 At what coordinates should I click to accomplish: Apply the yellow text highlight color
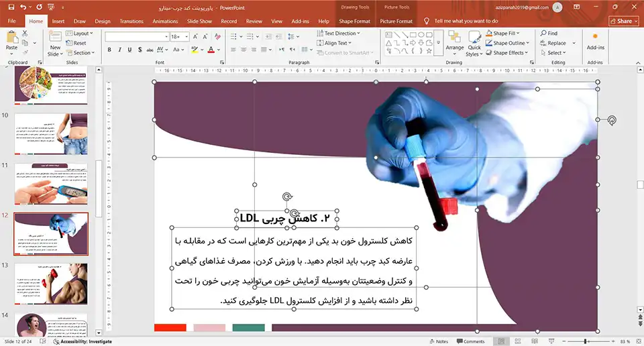(195, 50)
